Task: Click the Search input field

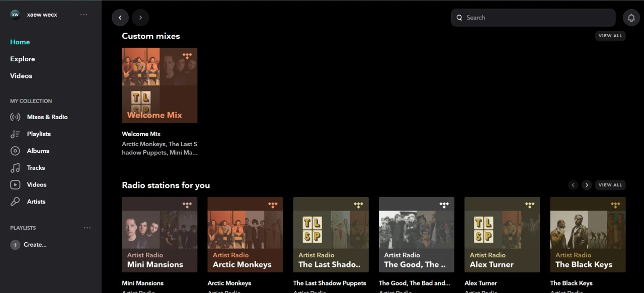Action: point(533,18)
